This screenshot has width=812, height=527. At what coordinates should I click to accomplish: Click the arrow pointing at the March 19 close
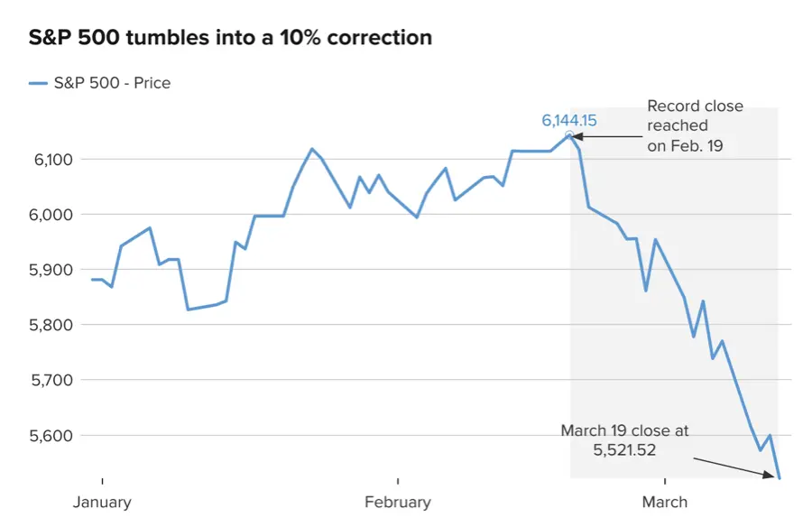(734, 467)
